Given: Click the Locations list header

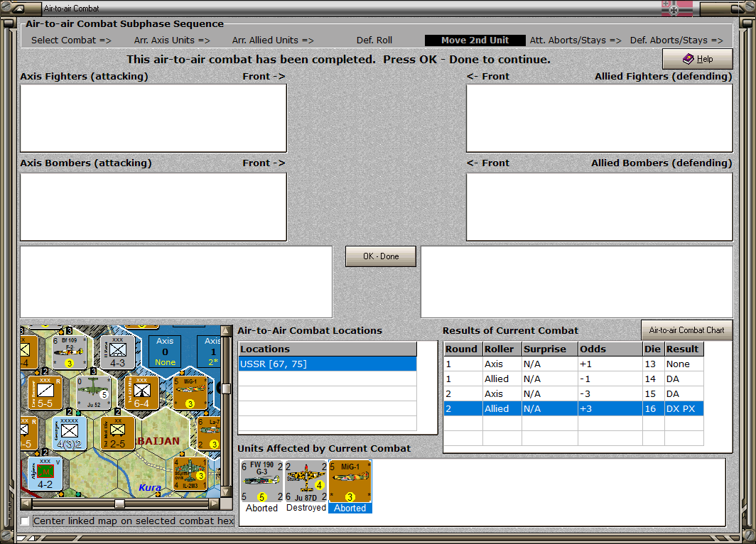Looking at the screenshot, I should click(328, 349).
